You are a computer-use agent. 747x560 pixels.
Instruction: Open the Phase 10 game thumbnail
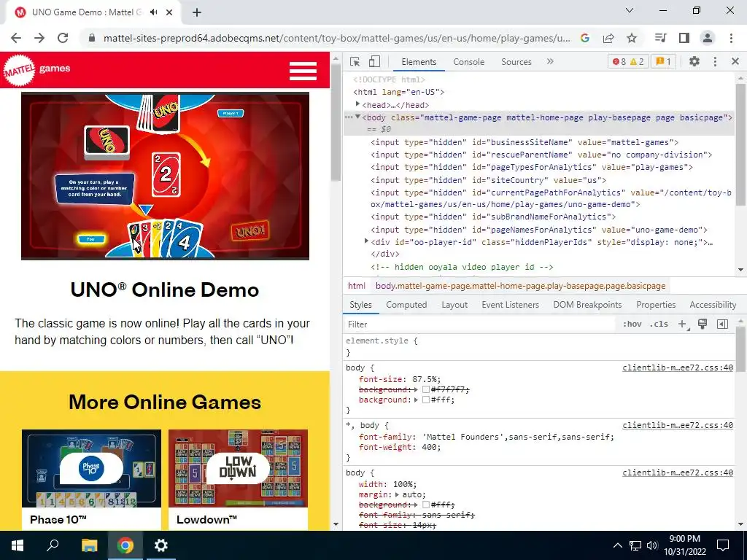91,469
